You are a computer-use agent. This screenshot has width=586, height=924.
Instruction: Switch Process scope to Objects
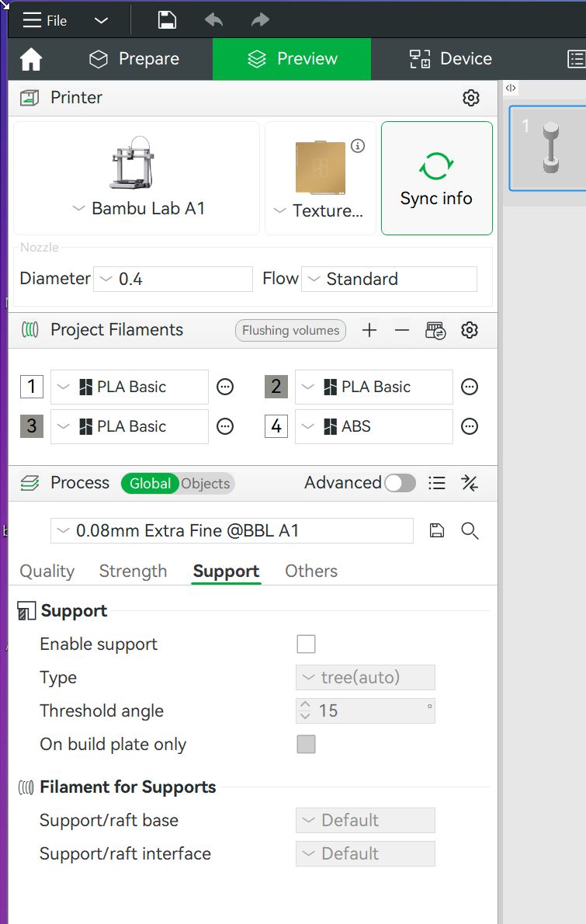coord(206,484)
